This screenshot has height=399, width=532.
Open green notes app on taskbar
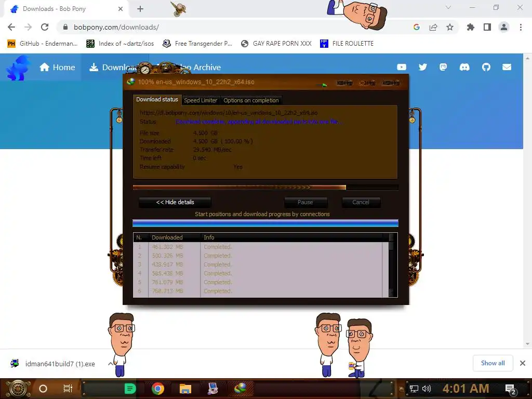(x=130, y=389)
